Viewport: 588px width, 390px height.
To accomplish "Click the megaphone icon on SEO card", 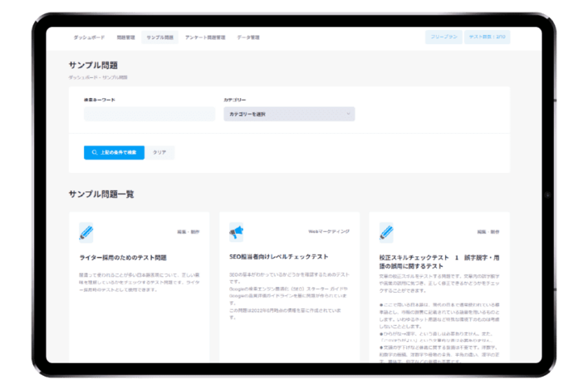I will click(236, 232).
